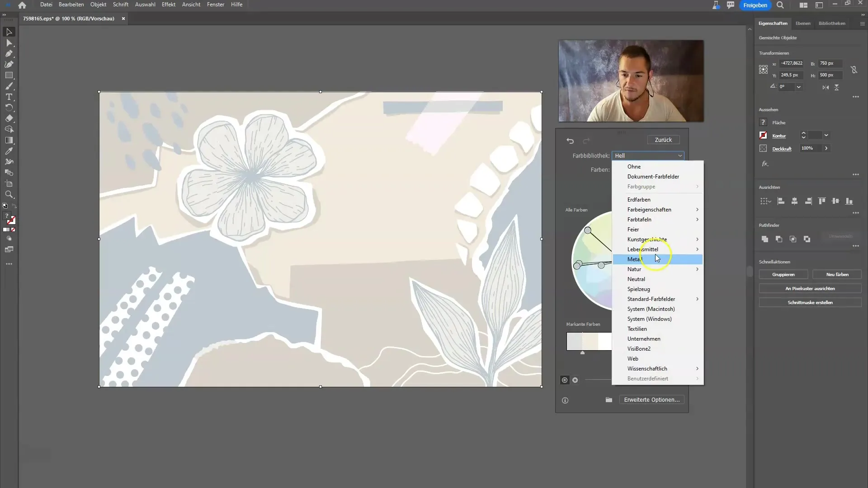This screenshot has width=868, height=488.
Task: Click the Zurück button
Action: click(663, 140)
